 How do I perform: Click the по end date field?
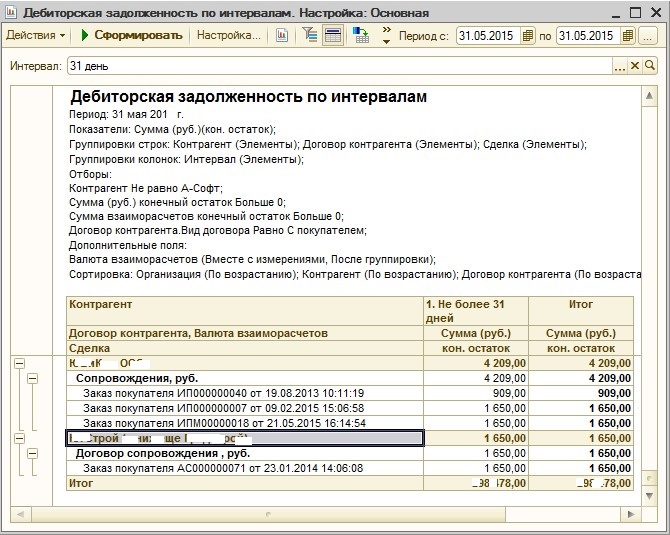[588, 35]
